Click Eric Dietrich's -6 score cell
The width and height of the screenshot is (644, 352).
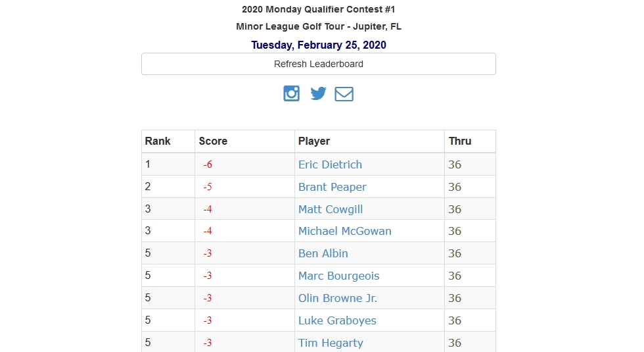(244, 164)
